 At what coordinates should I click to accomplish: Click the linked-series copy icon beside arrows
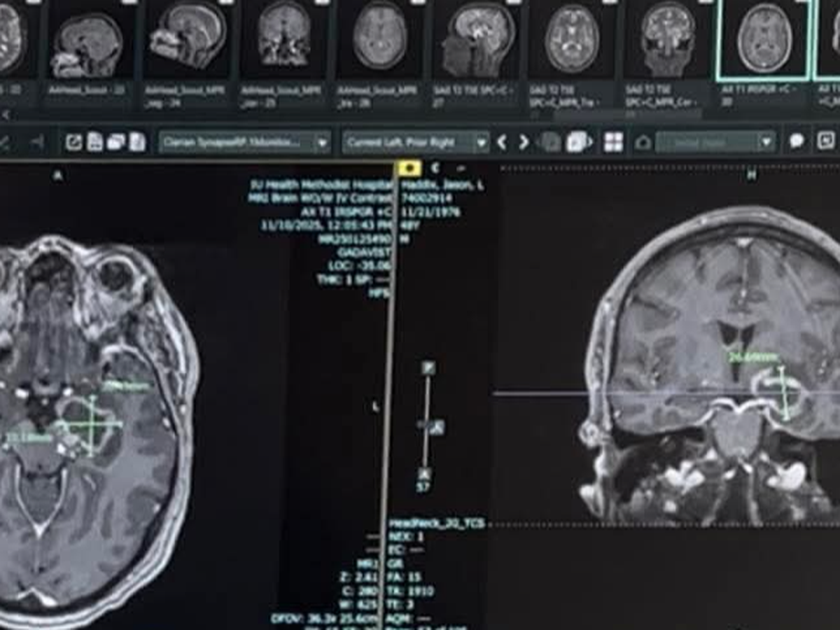[577, 142]
